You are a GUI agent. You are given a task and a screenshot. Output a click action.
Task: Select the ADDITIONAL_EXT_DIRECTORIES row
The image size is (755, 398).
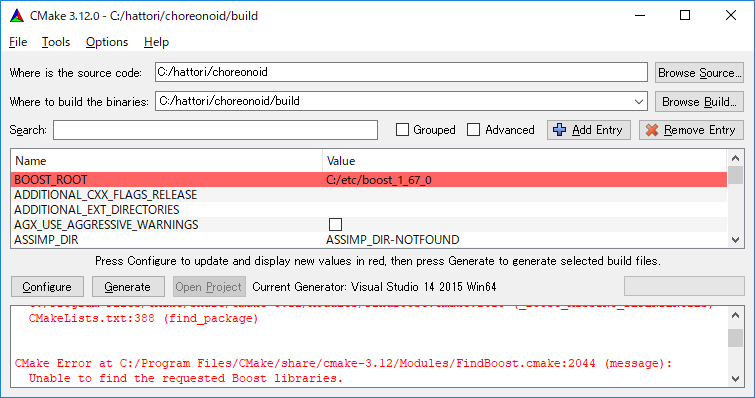(x=369, y=210)
